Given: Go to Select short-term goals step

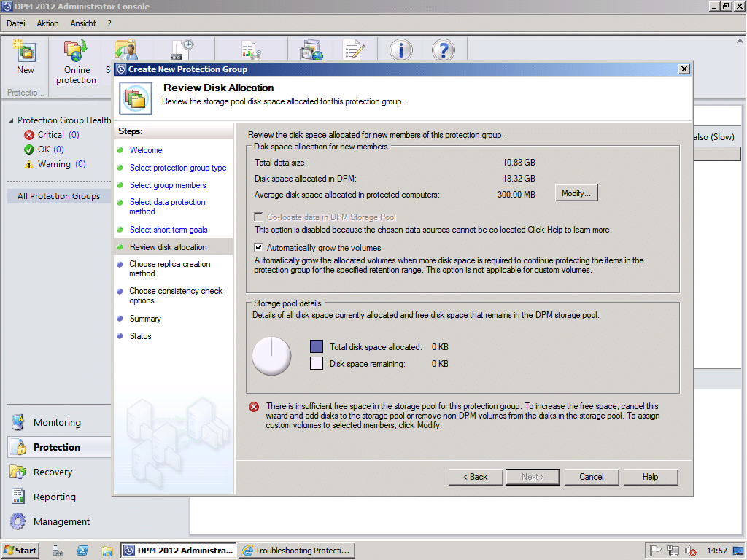Looking at the screenshot, I should coord(169,230).
